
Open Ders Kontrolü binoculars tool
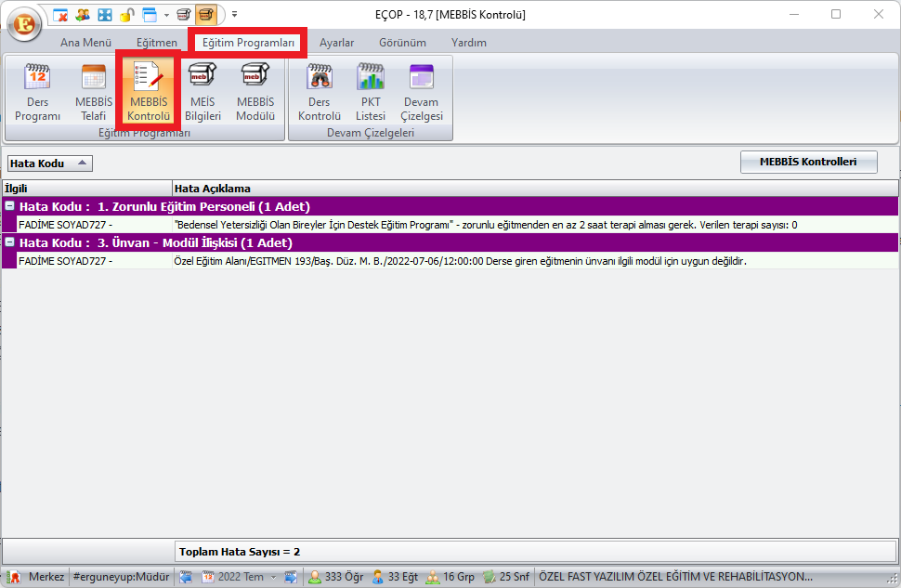(320, 92)
